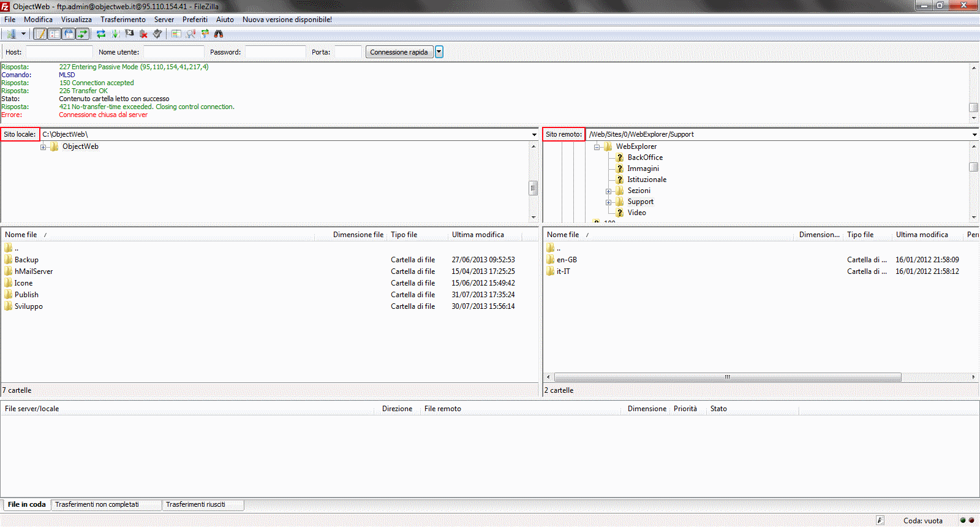This screenshot has width=980, height=527.
Task: Click the binoculars search icon
Action: click(219, 34)
